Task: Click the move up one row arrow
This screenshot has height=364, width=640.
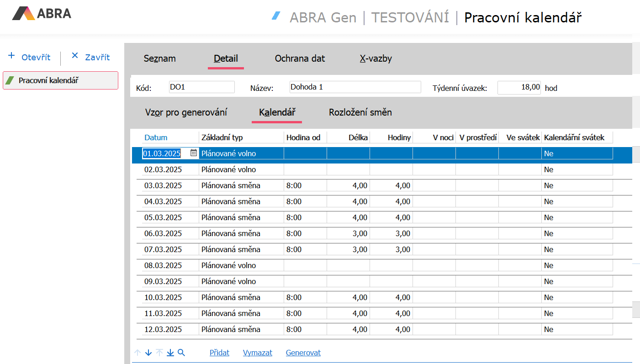Action: click(138, 353)
